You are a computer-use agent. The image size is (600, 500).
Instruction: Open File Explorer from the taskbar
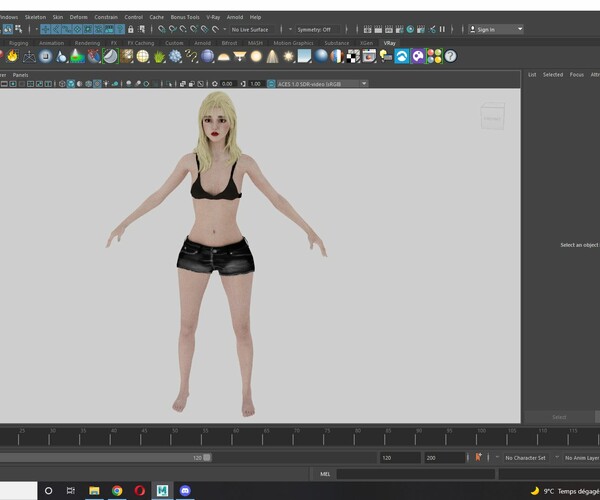pos(94,491)
